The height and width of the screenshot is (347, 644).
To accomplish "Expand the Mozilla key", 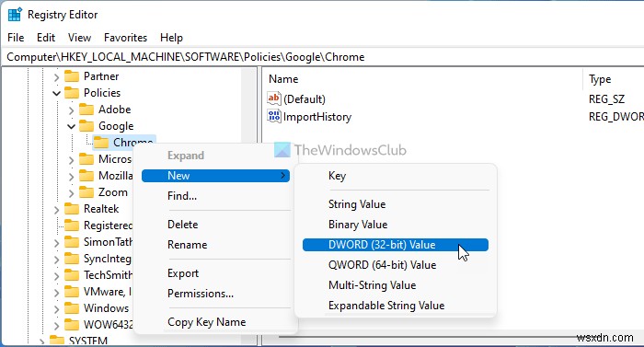I will click(x=71, y=177).
